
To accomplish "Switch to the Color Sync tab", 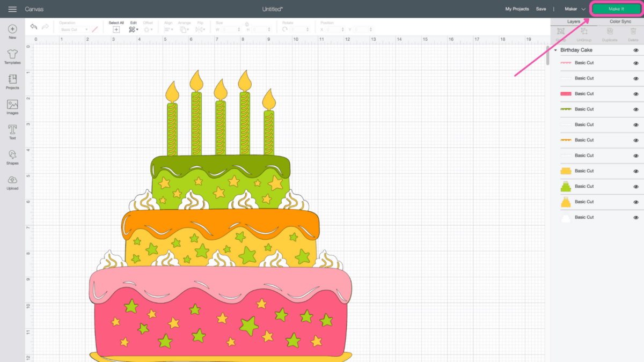I will click(x=620, y=21).
